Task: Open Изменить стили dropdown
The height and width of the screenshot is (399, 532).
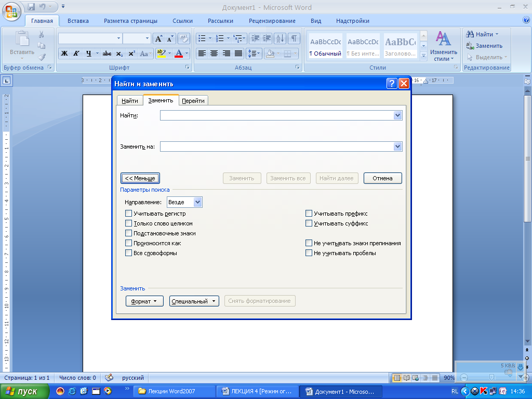Action: tap(444, 47)
